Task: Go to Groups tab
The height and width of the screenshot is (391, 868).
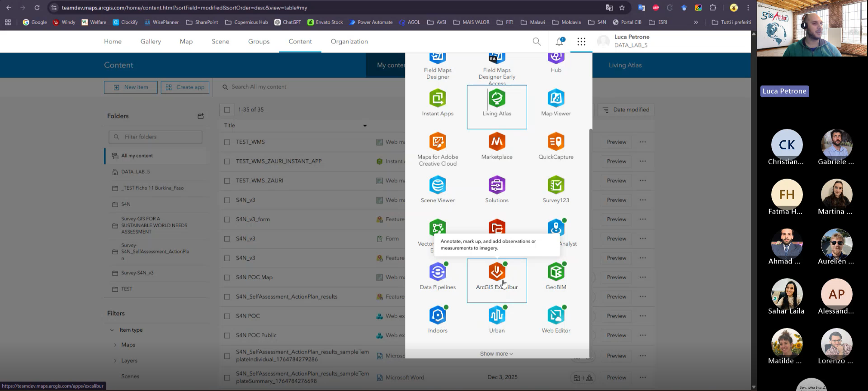Action: [x=259, y=42]
